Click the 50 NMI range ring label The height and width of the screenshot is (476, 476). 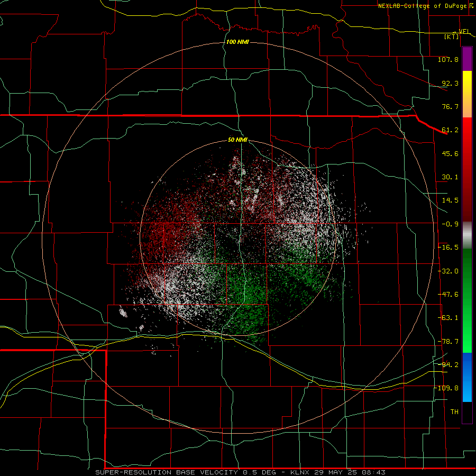click(x=237, y=140)
